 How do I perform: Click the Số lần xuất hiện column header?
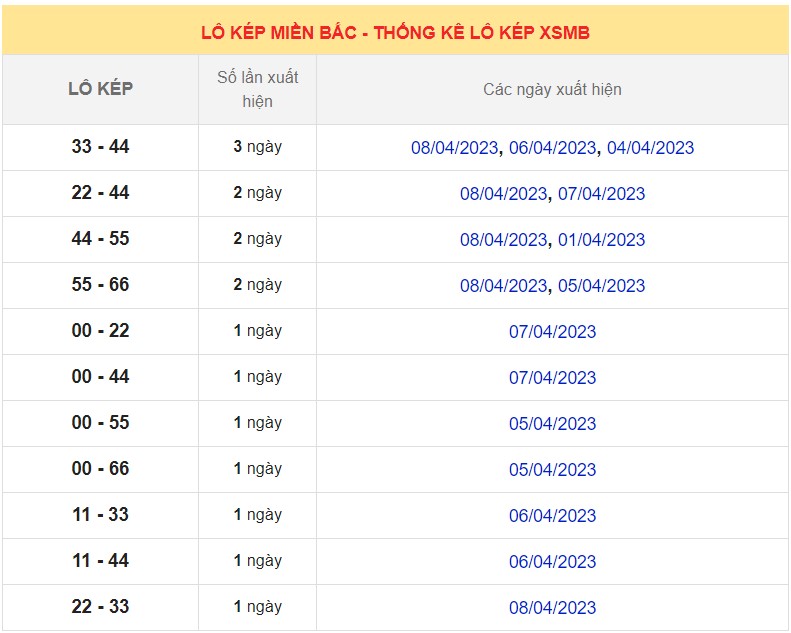tap(257, 89)
